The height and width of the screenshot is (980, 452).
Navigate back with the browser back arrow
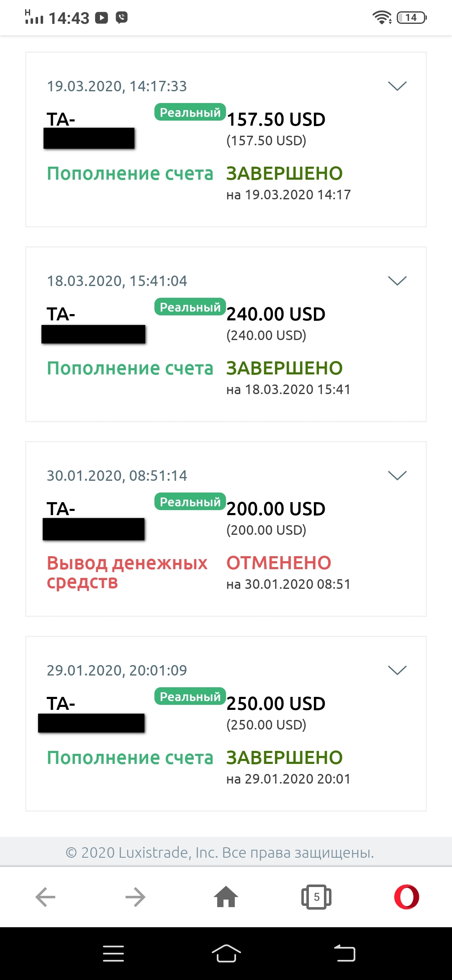46,897
